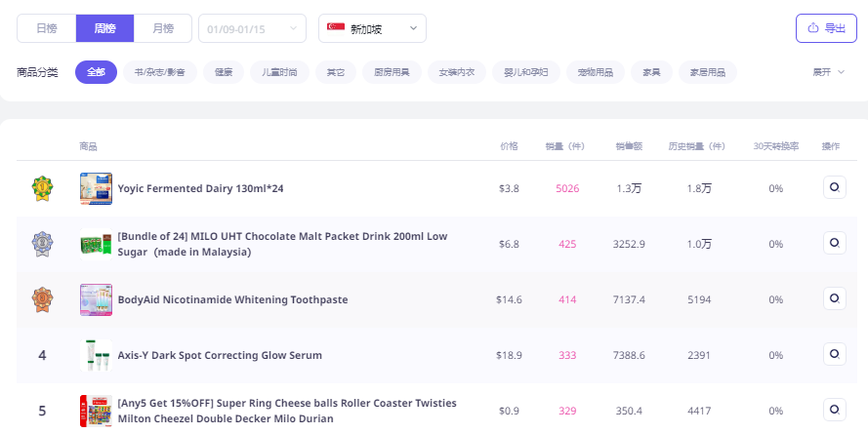Click the bronze third-place medal icon
This screenshot has height=434, width=868.
tap(42, 299)
